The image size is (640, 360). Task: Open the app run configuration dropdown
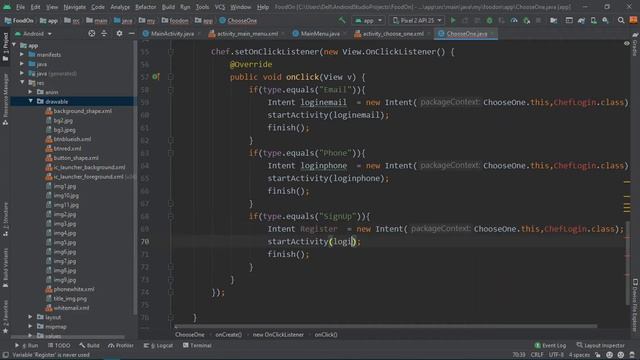369,20
